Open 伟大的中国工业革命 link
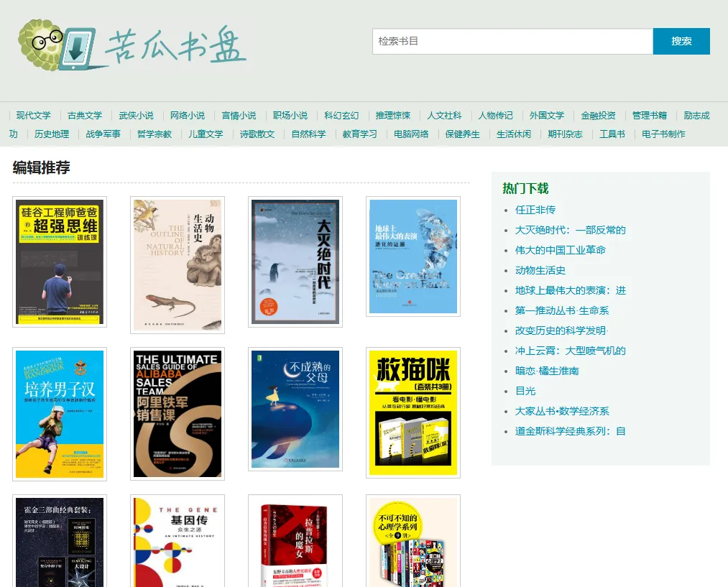The height and width of the screenshot is (587, 728). [561, 250]
